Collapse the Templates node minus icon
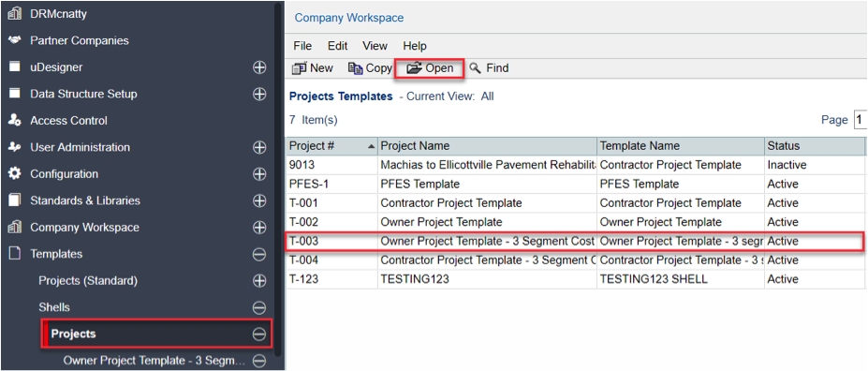868x371 pixels. coord(259,254)
